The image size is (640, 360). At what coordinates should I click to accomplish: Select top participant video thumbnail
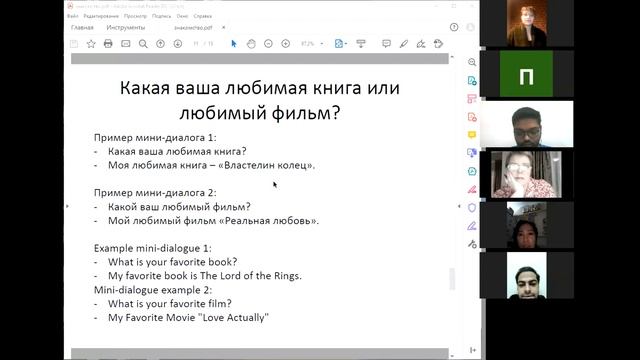coord(527,23)
